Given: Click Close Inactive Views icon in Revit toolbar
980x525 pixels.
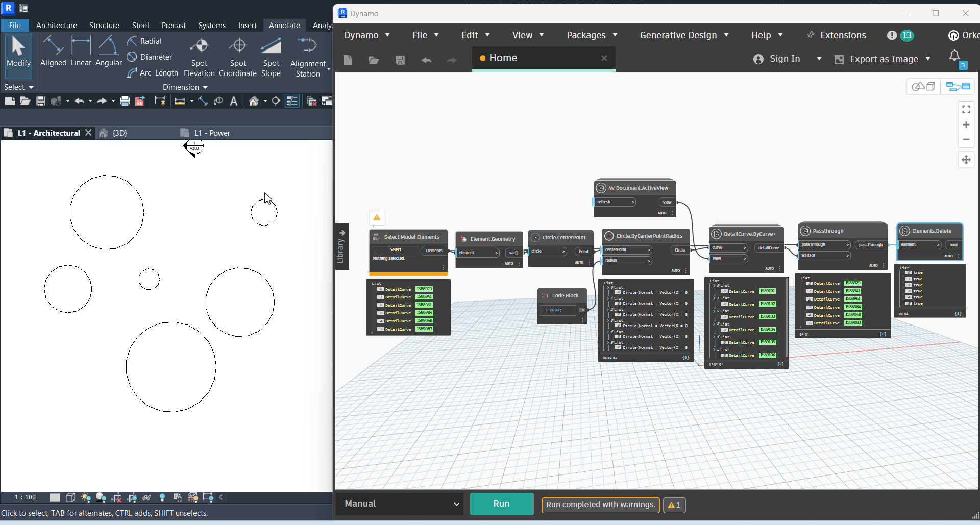Looking at the screenshot, I should click(x=311, y=101).
